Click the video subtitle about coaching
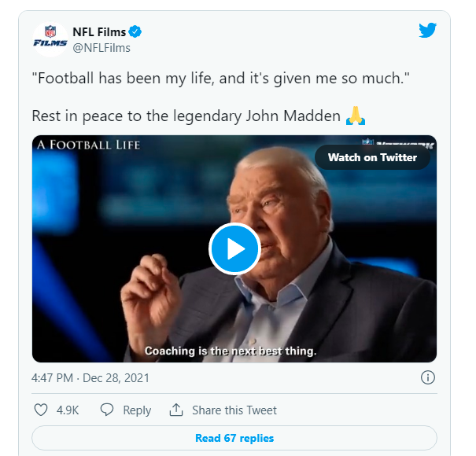The height and width of the screenshot is (456, 476). click(x=230, y=351)
